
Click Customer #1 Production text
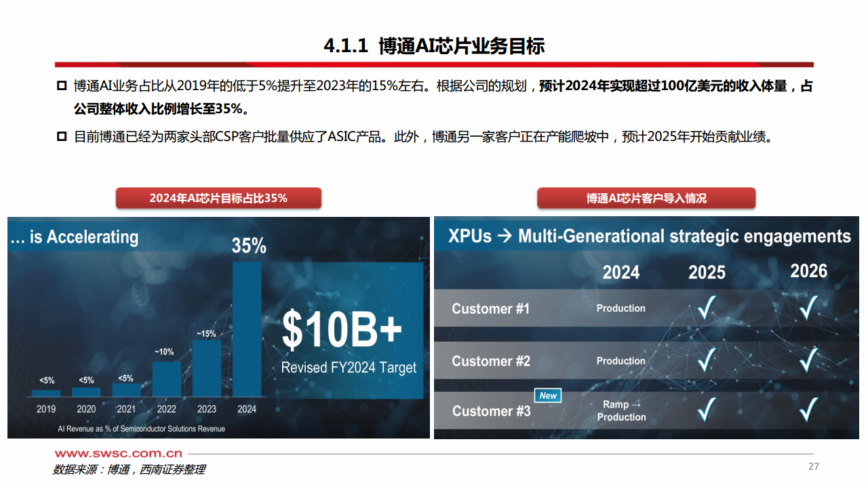click(x=621, y=308)
